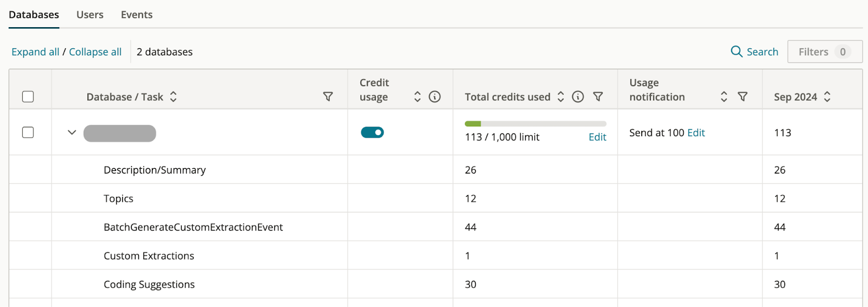
Task: Click total credits 26 for Description/Summary
Action: [x=470, y=170]
